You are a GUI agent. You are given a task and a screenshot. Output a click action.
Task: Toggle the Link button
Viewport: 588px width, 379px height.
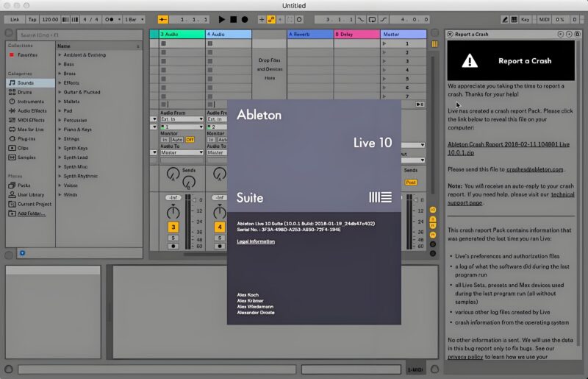point(15,20)
